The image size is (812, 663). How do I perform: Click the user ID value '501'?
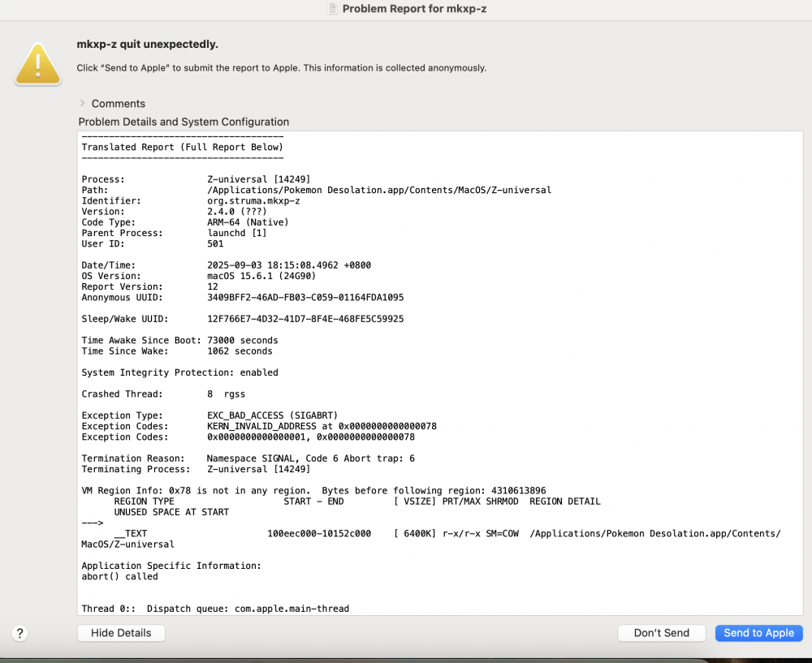(215, 243)
